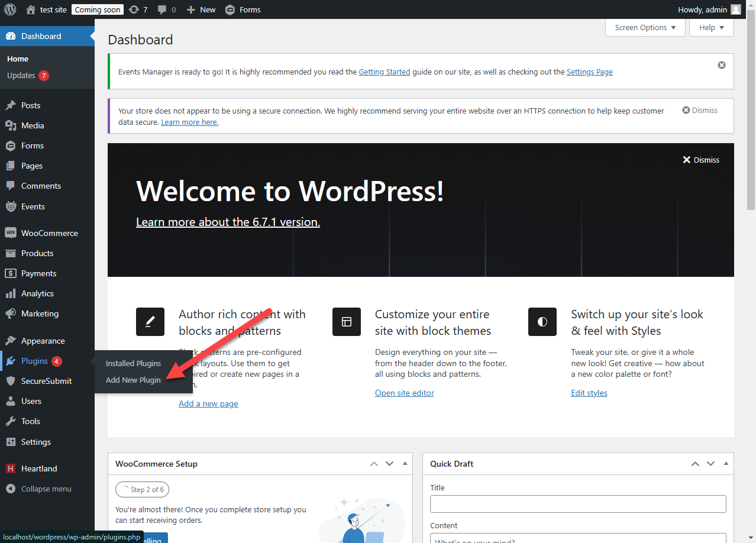Image resolution: width=756 pixels, height=543 pixels.
Task: Open the Settings Page link
Action: [x=590, y=72]
